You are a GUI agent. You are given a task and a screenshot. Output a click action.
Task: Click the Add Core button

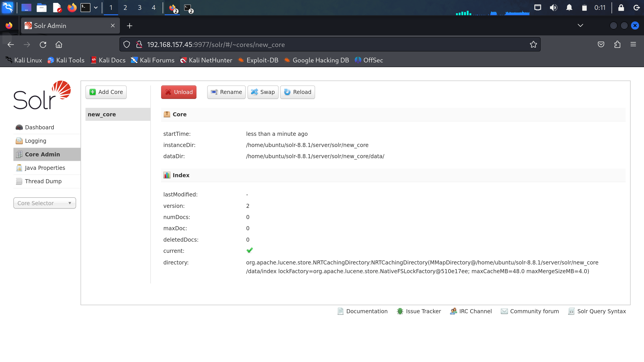(106, 92)
